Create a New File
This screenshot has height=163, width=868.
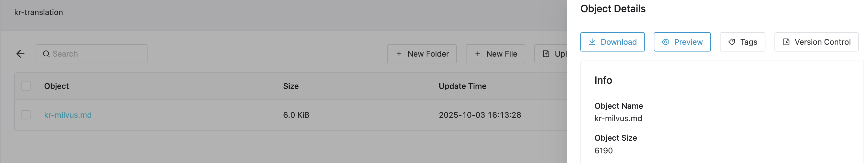click(x=495, y=54)
